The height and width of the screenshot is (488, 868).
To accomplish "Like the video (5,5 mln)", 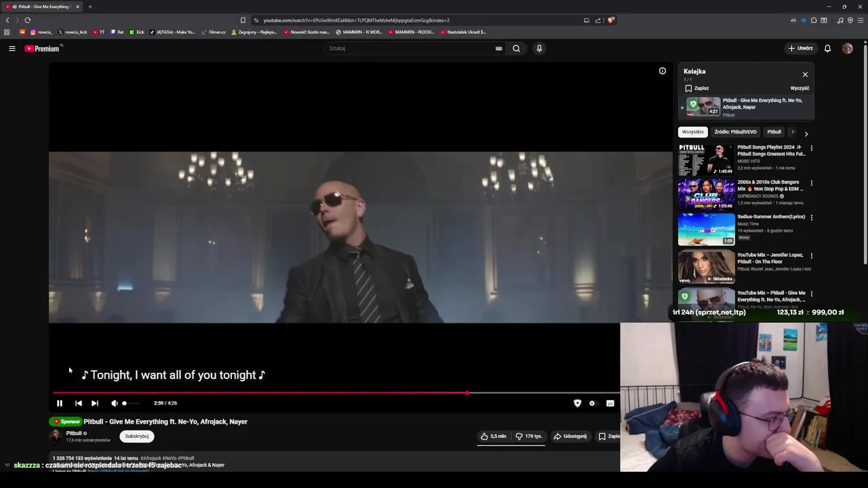I will (x=494, y=436).
